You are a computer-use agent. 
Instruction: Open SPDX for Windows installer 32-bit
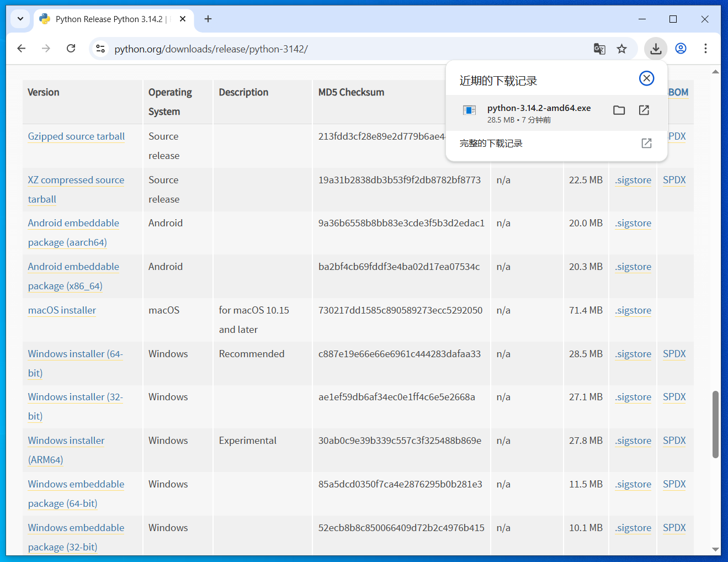click(x=674, y=397)
